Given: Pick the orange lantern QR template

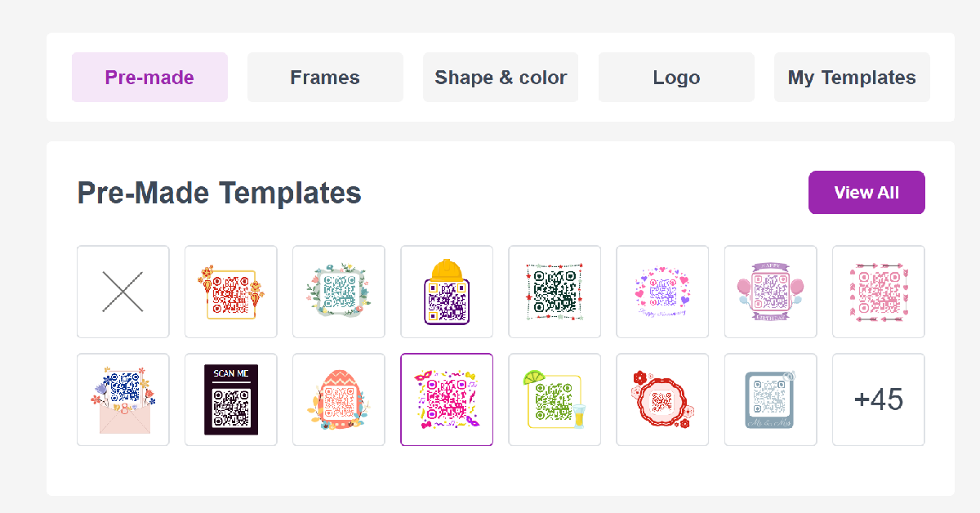Looking at the screenshot, I should [x=231, y=292].
